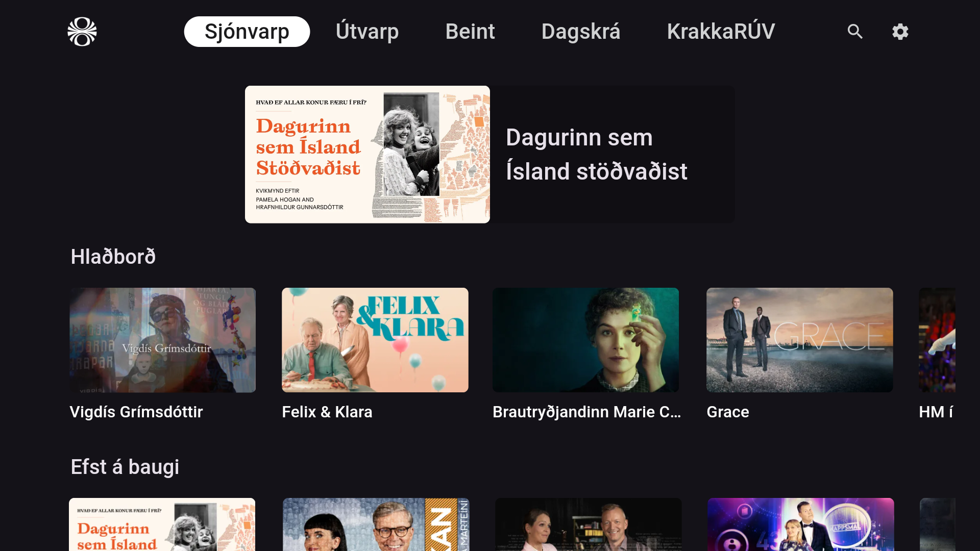Open the Dagskrá tab
The image size is (980, 551).
[x=581, y=32]
